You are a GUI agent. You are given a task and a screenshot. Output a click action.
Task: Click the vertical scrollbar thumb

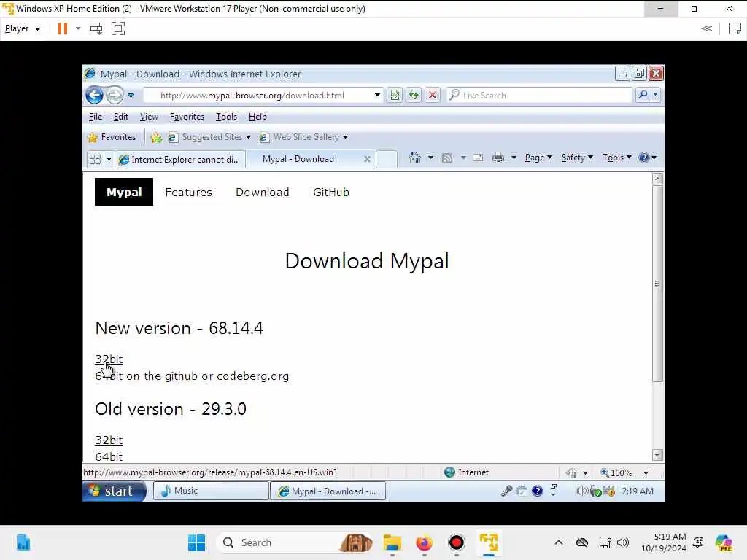[657, 284]
